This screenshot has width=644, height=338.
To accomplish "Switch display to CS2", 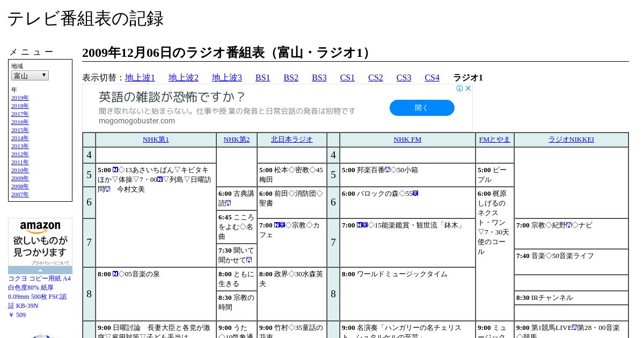I will pos(376,78).
